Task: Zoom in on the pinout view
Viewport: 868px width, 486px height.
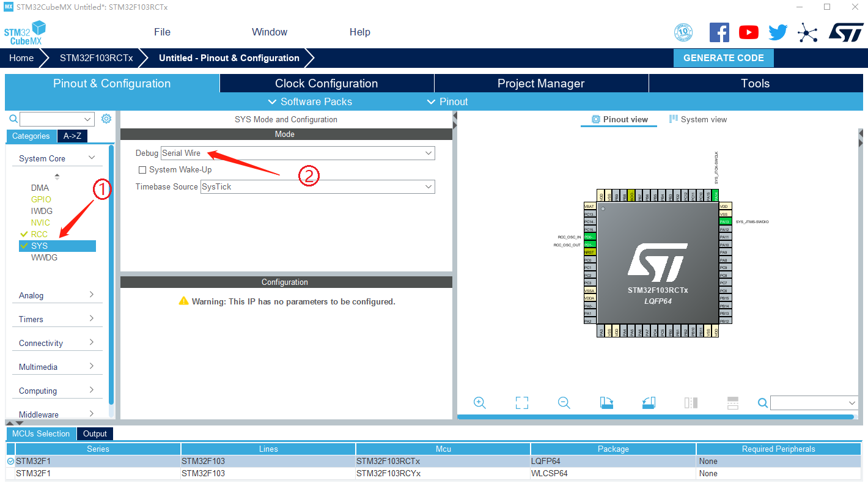Action: coord(480,403)
